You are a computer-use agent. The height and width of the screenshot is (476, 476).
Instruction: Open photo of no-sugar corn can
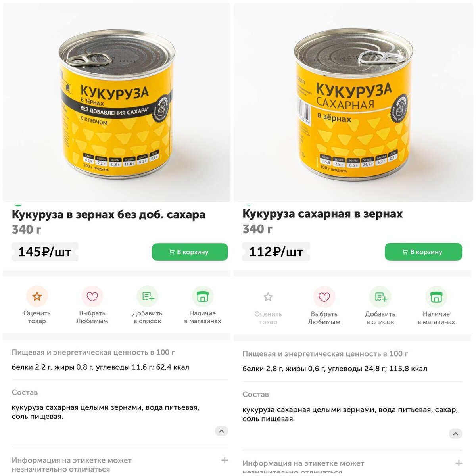tap(117, 102)
